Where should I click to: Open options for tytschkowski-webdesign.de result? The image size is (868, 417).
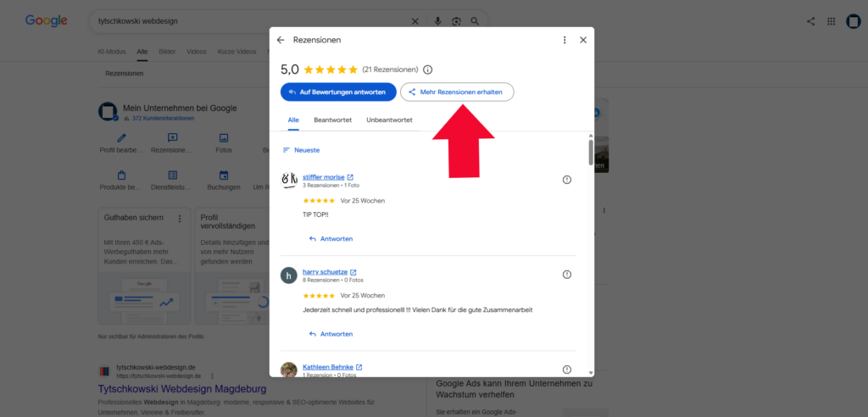[211, 376]
